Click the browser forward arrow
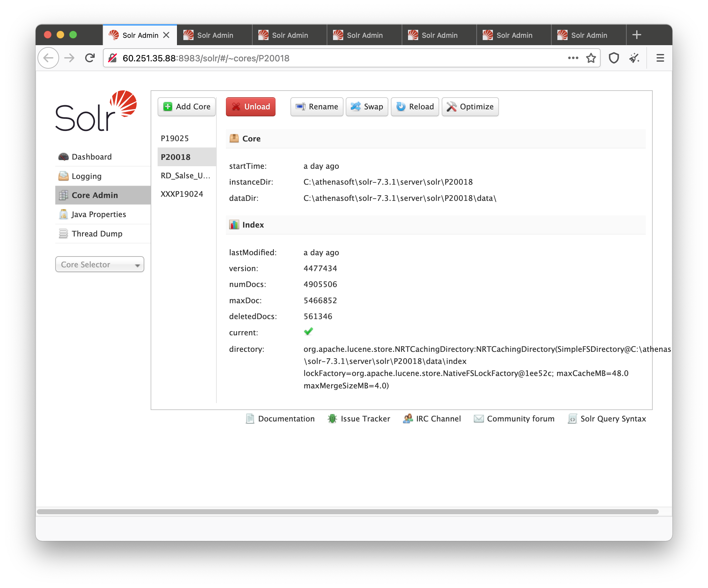 (x=69, y=58)
